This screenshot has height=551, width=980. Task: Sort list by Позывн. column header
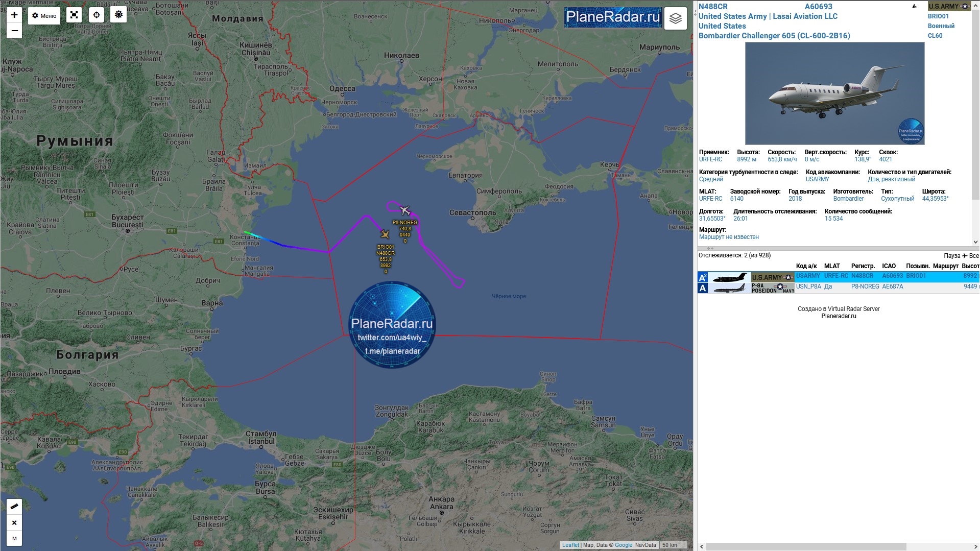coord(918,266)
